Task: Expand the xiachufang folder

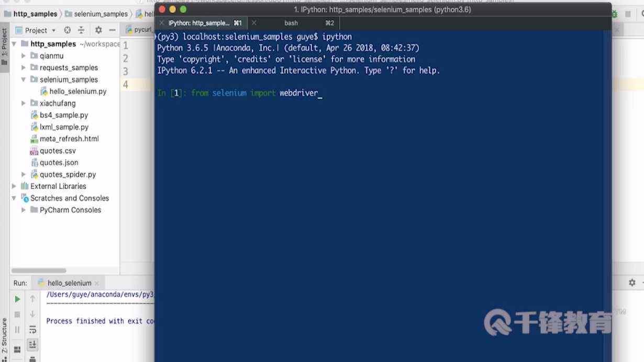Action: click(x=24, y=104)
